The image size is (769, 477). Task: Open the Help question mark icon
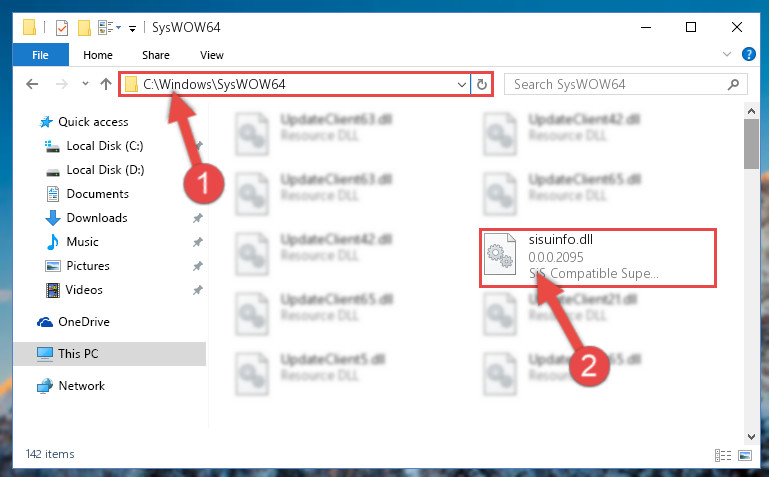point(748,54)
